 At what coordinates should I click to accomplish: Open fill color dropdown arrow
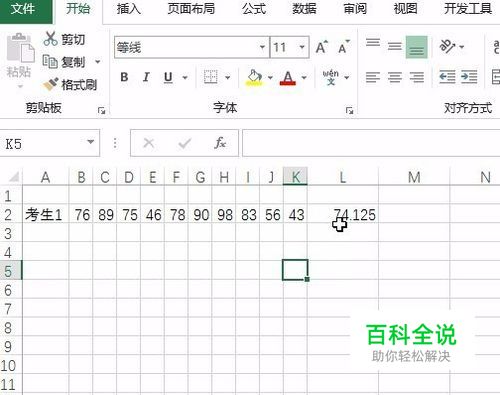coord(270,78)
